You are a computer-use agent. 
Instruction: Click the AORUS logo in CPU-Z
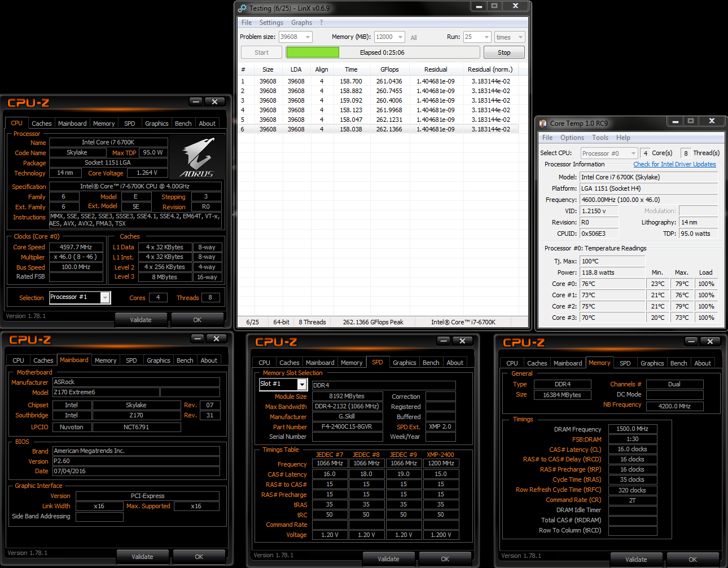(x=197, y=158)
